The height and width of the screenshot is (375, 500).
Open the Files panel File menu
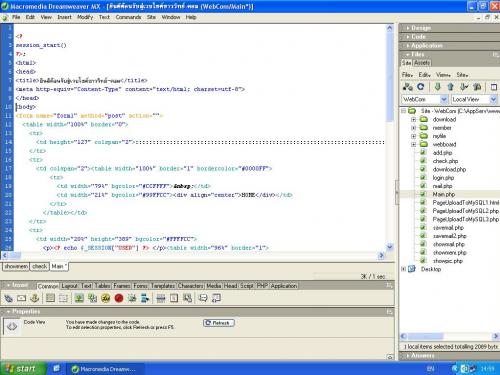(407, 75)
